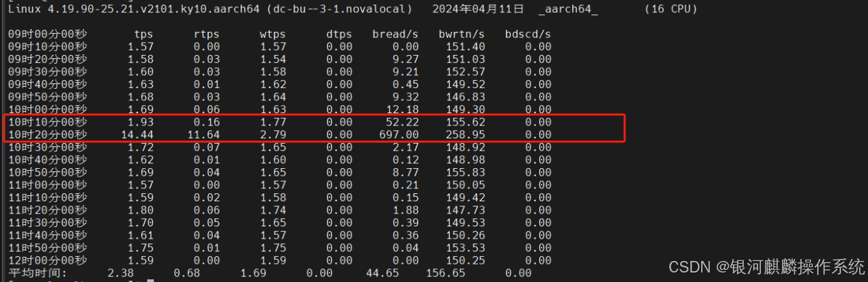Click timestamp 10时20分00秒

click(x=47, y=135)
